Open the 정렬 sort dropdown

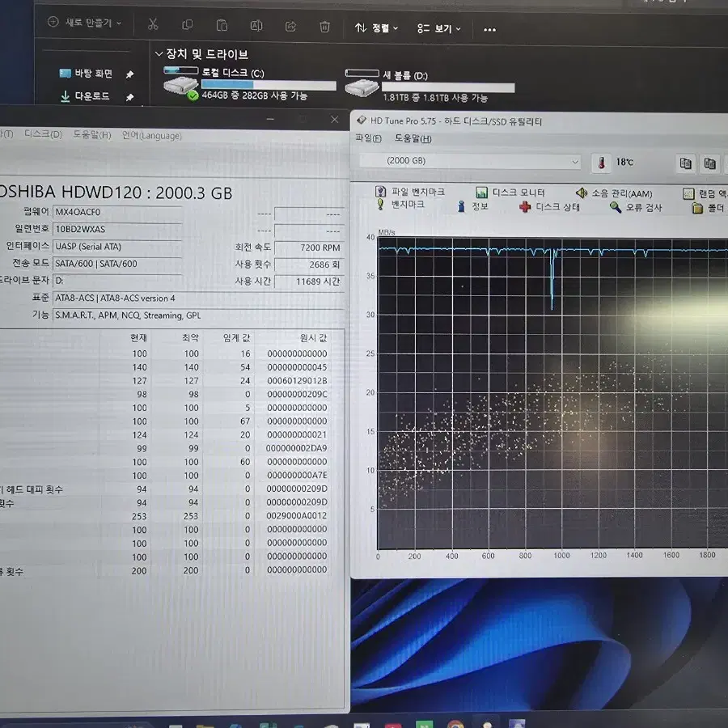coord(376,28)
